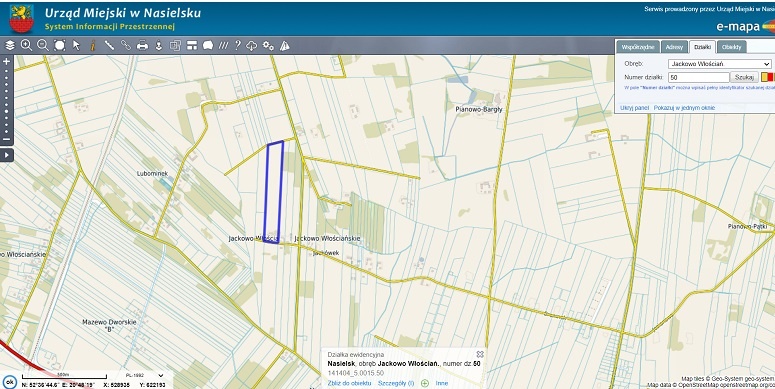Viewport: 775px width, 389px height.
Task: Open the help question mark icon
Action: [238, 45]
